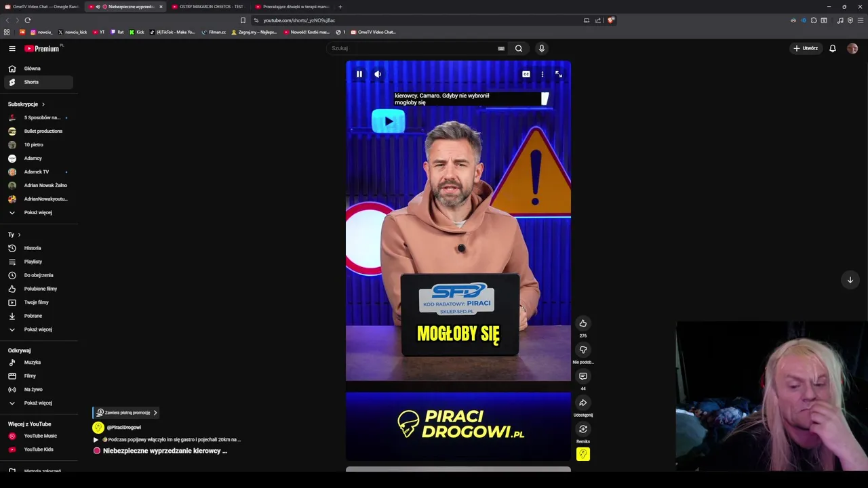This screenshot has width=868, height=488.
Task: Enter fullscreen for the Short
Action: point(559,74)
